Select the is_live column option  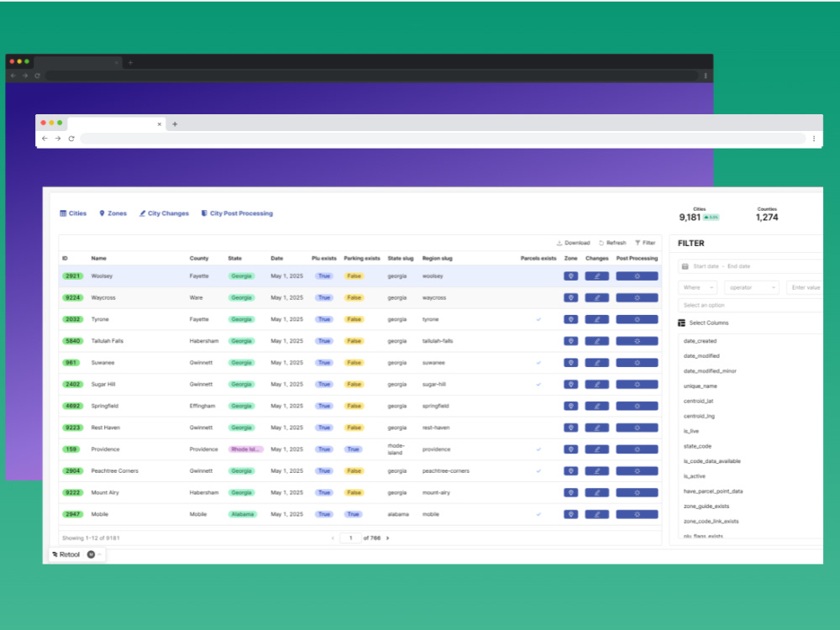691,431
